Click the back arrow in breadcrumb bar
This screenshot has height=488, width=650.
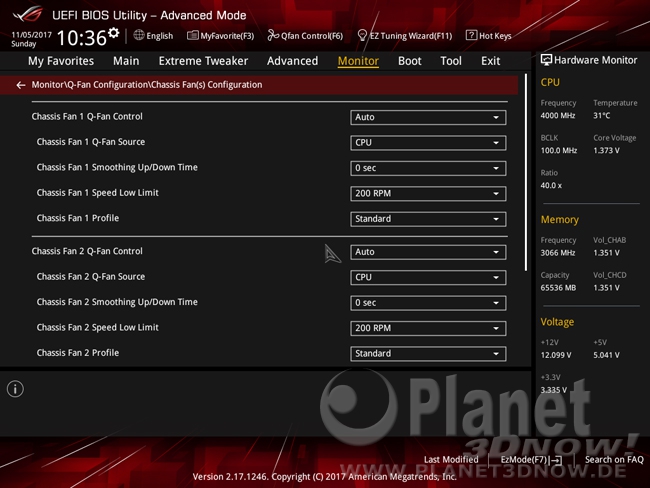[20, 85]
